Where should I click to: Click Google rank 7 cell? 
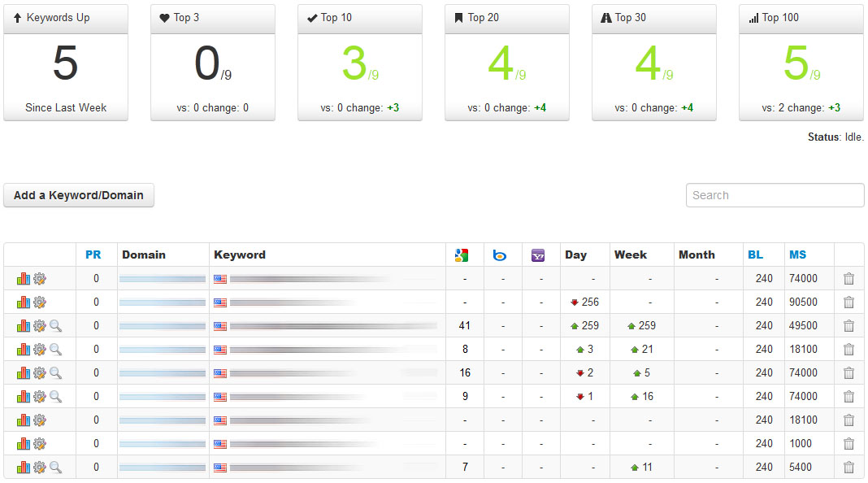pos(465,468)
